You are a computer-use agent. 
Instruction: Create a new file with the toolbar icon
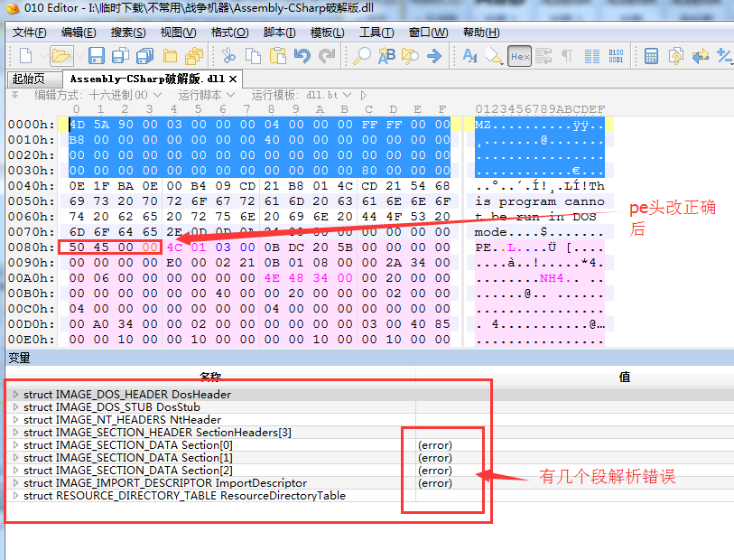tap(26, 56)
